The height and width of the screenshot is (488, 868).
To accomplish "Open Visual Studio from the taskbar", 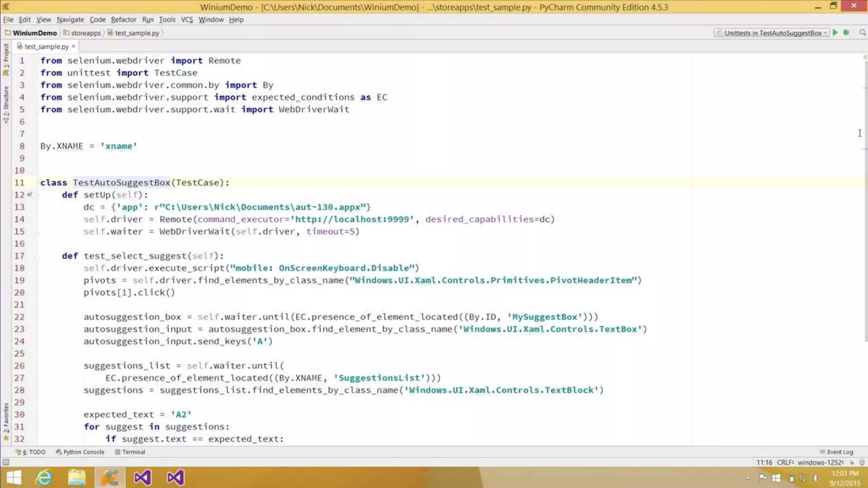I will (x=142, y=477).
